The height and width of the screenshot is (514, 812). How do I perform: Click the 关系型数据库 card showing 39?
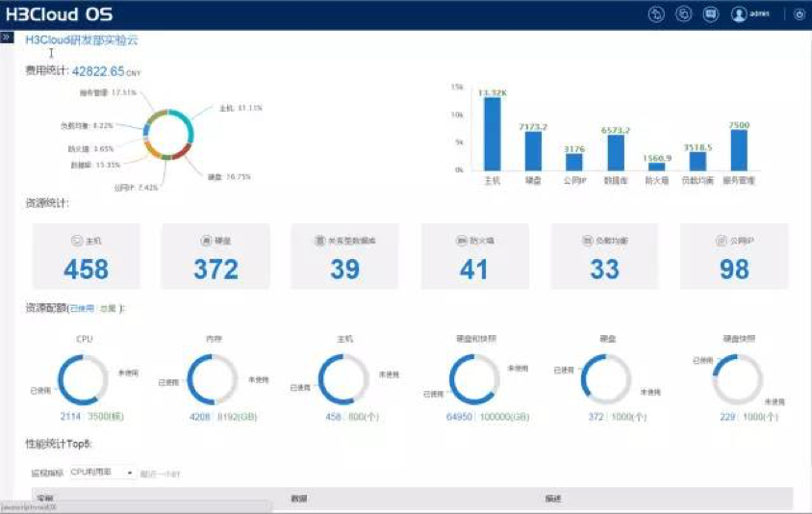tap(344, 257)
